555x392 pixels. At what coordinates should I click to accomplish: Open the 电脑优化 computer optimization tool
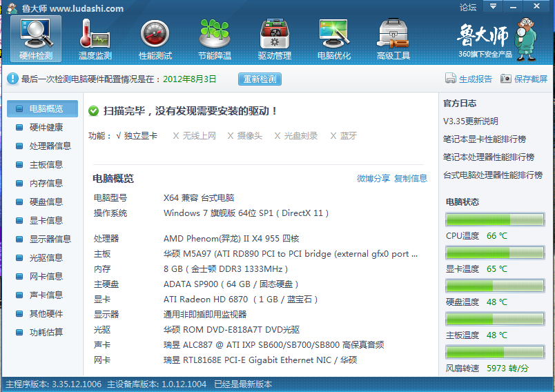(334, 39)
